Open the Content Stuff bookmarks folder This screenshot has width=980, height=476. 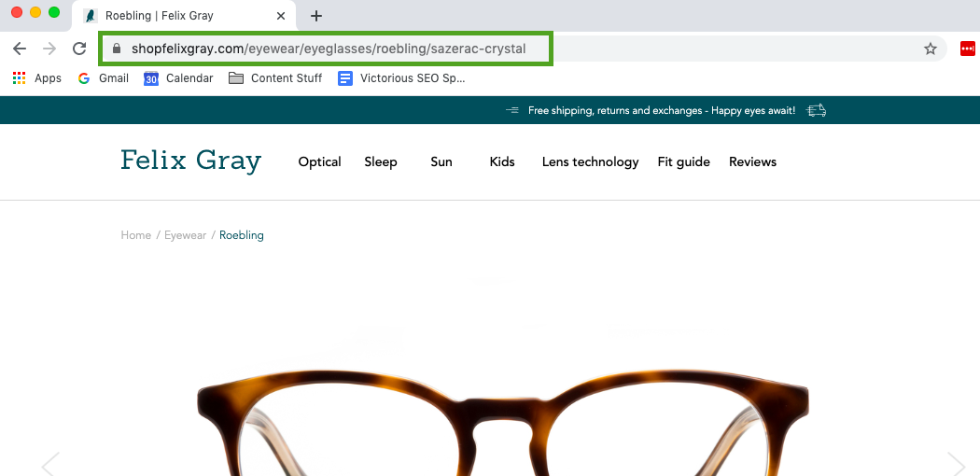[275, 78]
